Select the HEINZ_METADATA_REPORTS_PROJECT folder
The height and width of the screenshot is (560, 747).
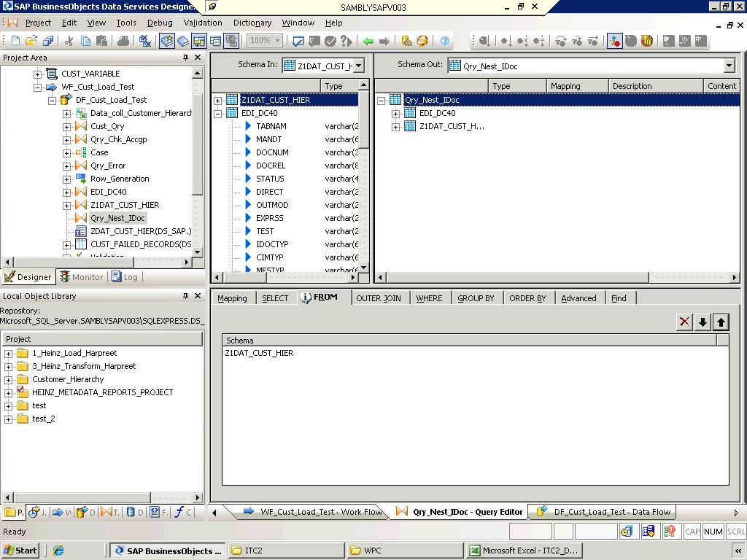click(x=102, y=392)
